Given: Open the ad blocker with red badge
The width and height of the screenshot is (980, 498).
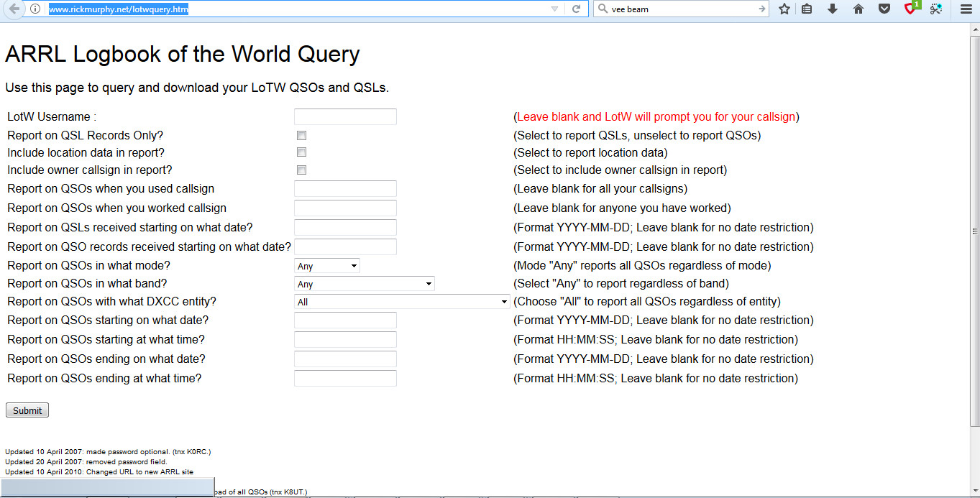Looking at the screenshot, I should [908, 9].
